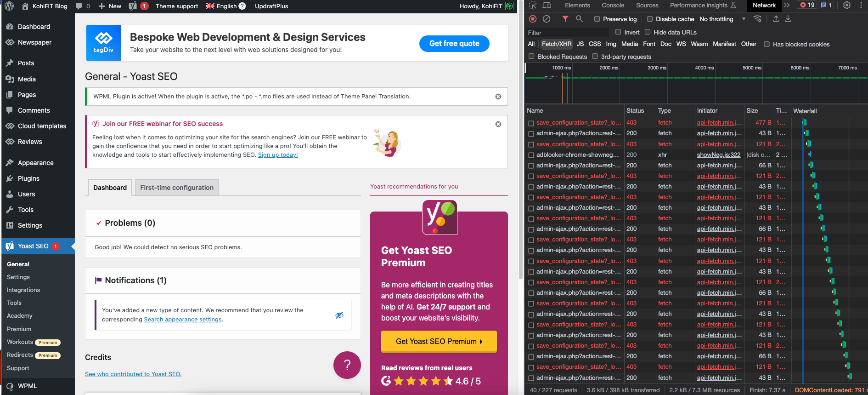The height and width of the screenshot is (395, 868).
Task: Open Sign up today! webinar link
Action: (278, 155)
